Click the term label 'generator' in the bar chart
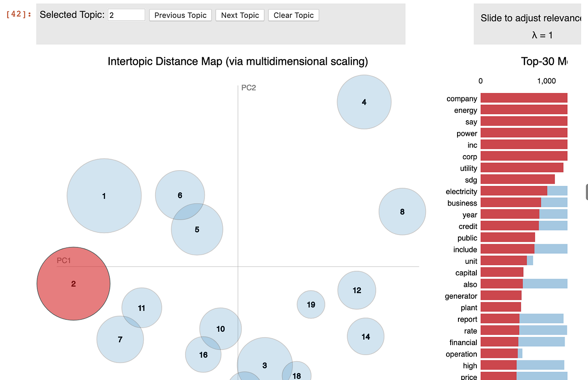588x380 pixels. coord(461,296)
